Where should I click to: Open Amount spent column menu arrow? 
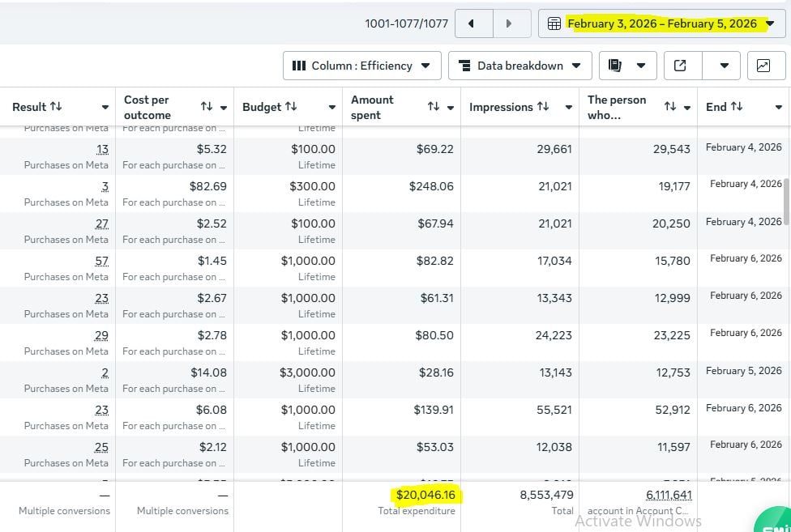pos(451,108)
